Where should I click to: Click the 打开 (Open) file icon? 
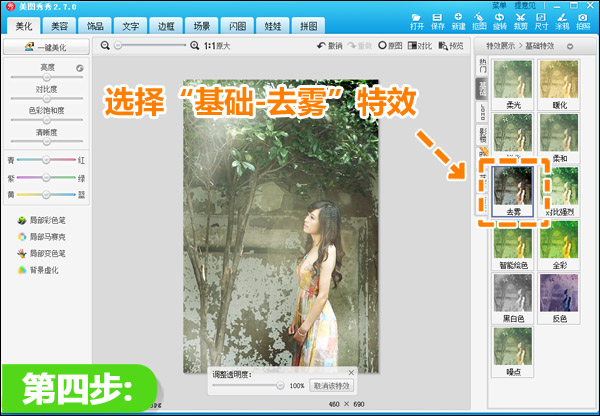(x=416, y=19)
